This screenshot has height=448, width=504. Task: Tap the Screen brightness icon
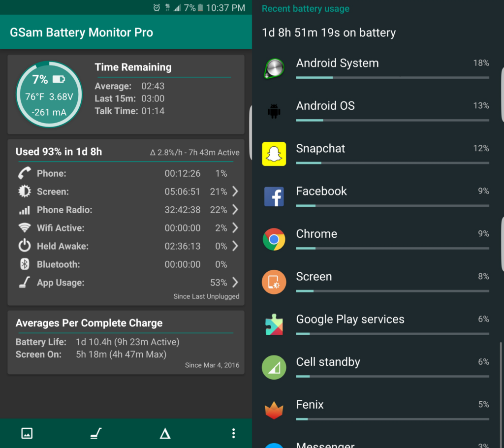(25, 192)
